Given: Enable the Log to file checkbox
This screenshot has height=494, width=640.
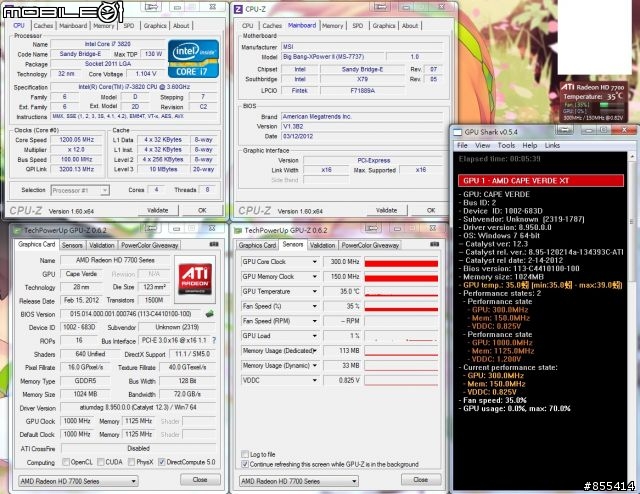Looking at the screenshot, I should pos(244,454).
